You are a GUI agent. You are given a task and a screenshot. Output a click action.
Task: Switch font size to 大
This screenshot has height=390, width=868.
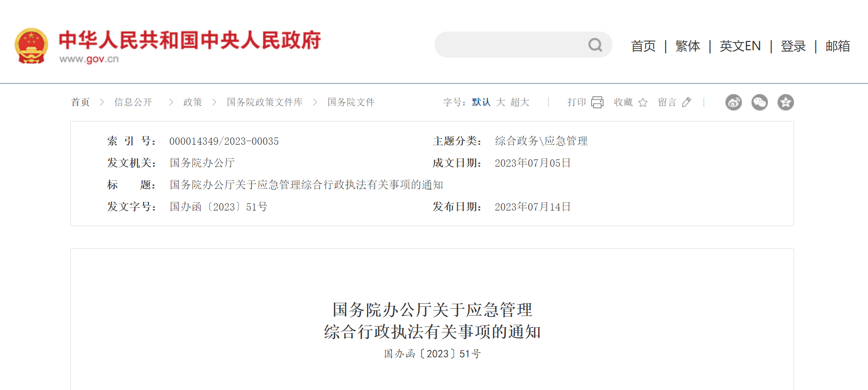(x=501, y=102)
